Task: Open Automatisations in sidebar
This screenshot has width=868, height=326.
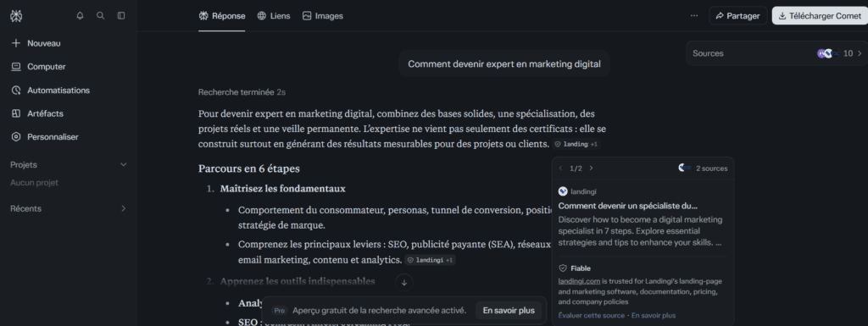Action: [50, 90]
